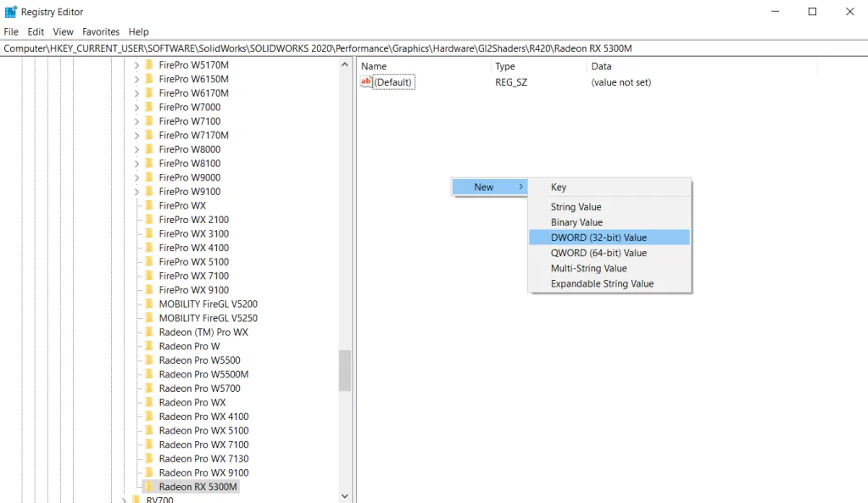This screenshot has width=868, height=503.
Task: Click the FirePro W9100 folder icon
Action: coord(149,191)
